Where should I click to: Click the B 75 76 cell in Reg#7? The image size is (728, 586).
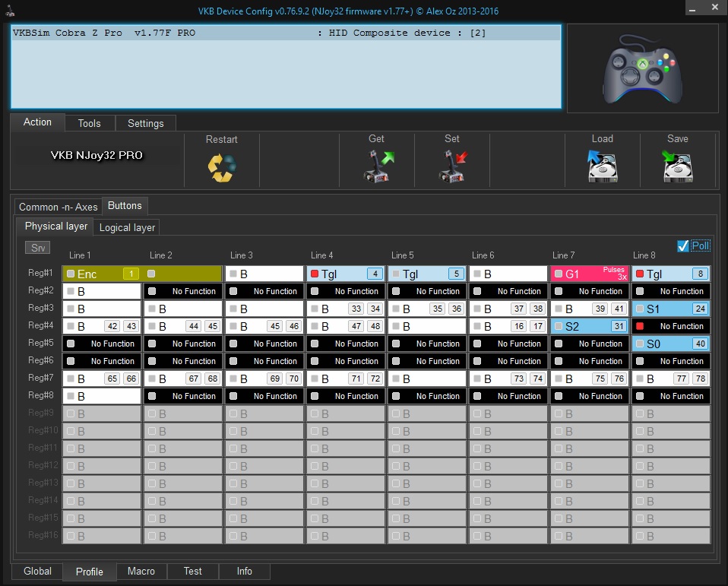589,379
